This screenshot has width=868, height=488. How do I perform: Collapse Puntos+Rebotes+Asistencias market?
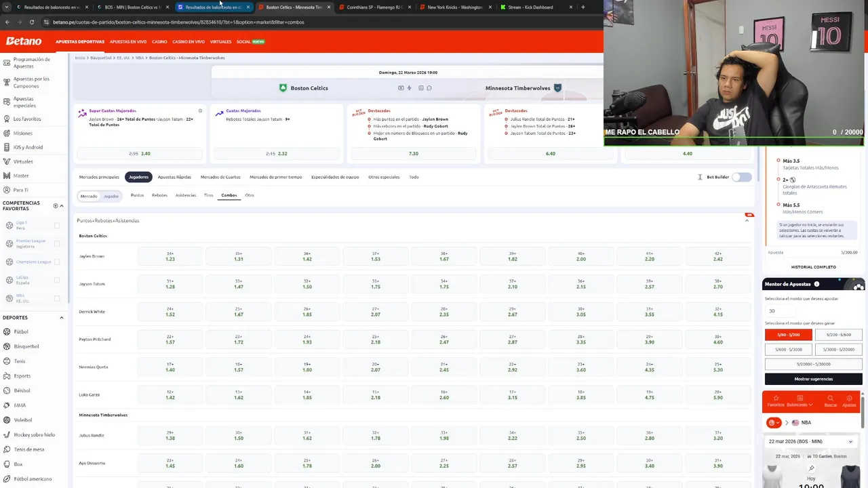tap(747, 220)
